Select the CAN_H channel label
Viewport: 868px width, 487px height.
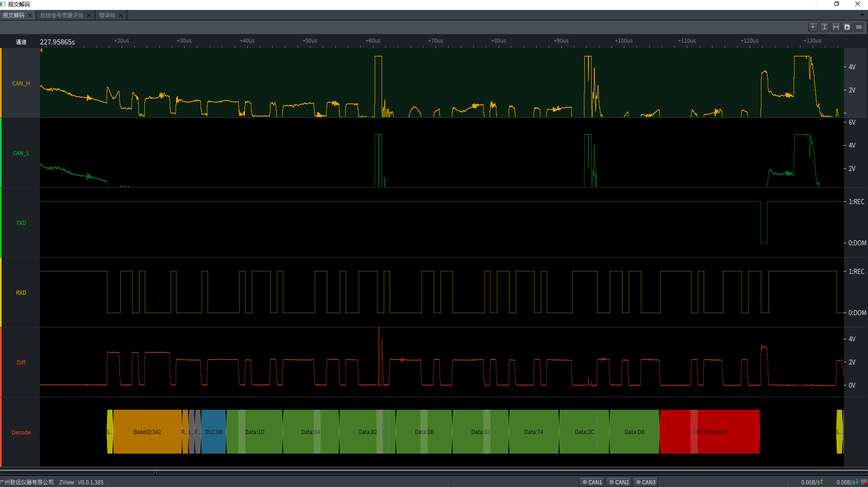pyautogui.click(x=21, y=83)
